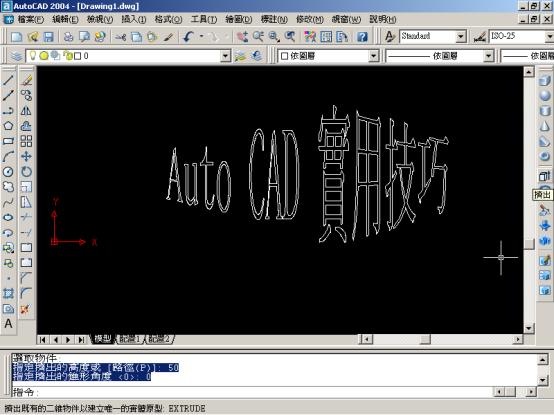Click layer 0 color square
Screen dimensions: 554x415
coord(78,56)
